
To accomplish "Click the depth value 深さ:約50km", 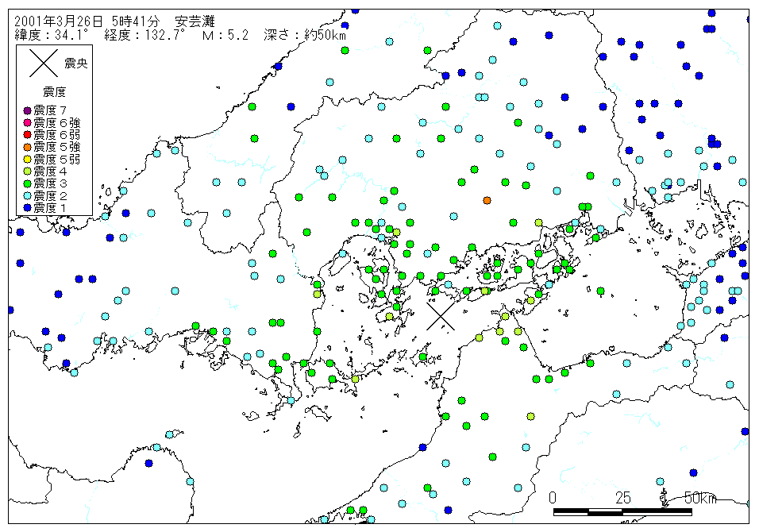I will coord(305,34).
